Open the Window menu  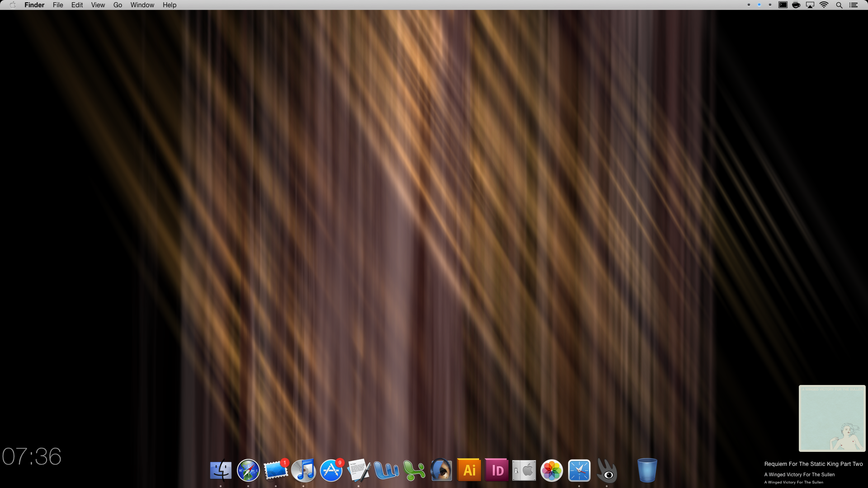pyautogui.click(x=142, y=5)
